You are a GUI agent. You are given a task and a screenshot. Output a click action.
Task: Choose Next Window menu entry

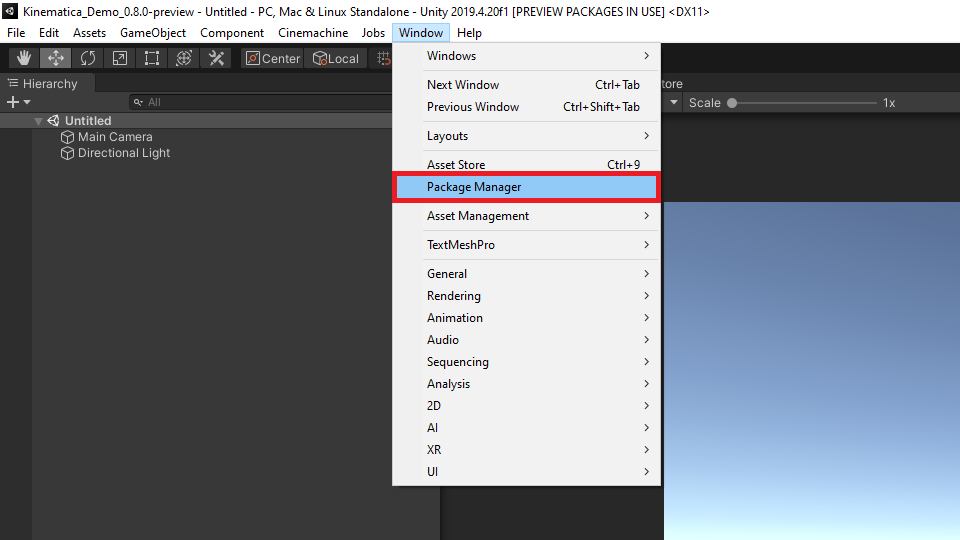(527, 85)
